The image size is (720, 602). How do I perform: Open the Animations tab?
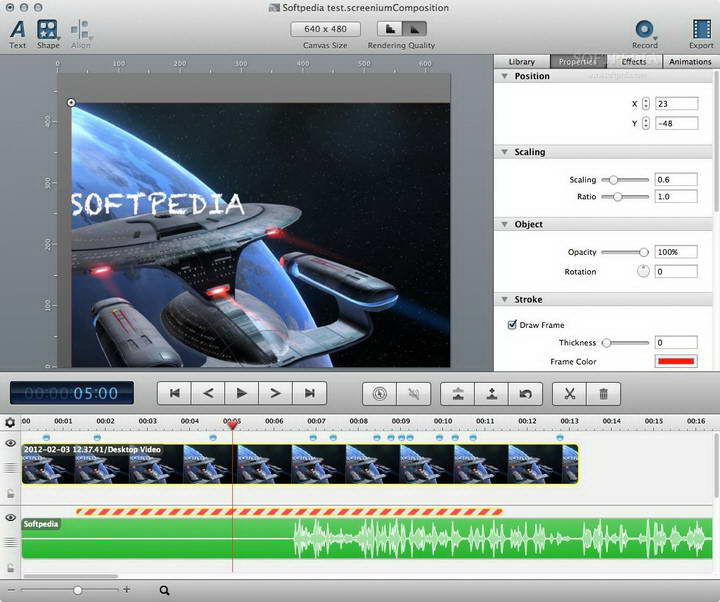pyautogui.click(x=690, y=62)
